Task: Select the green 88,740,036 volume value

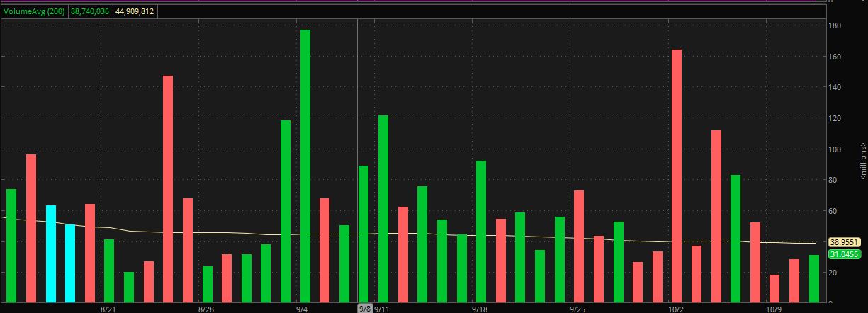Action: [x=91, y=11]
